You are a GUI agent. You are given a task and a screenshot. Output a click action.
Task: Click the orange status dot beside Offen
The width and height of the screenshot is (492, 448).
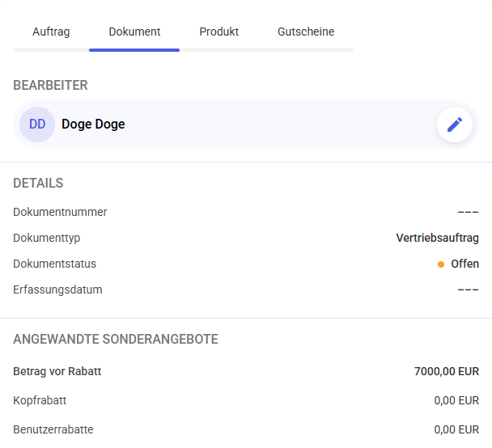pos(440,264)
